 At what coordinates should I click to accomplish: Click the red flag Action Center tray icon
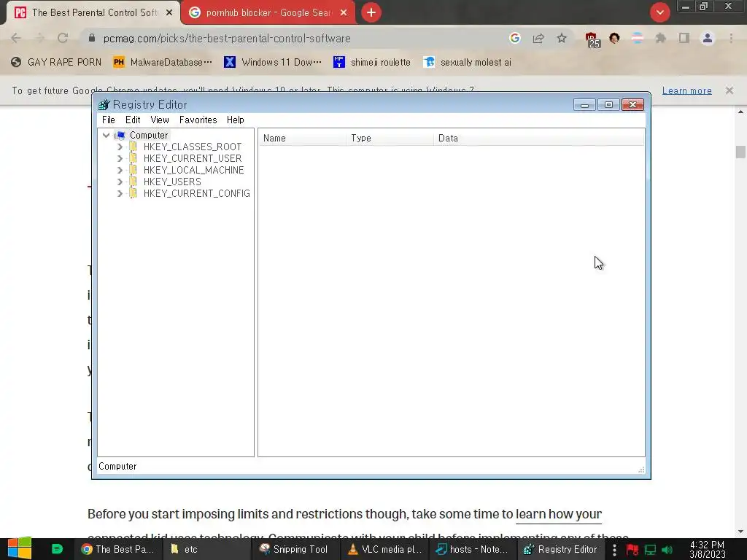click(x=632, y=550)
